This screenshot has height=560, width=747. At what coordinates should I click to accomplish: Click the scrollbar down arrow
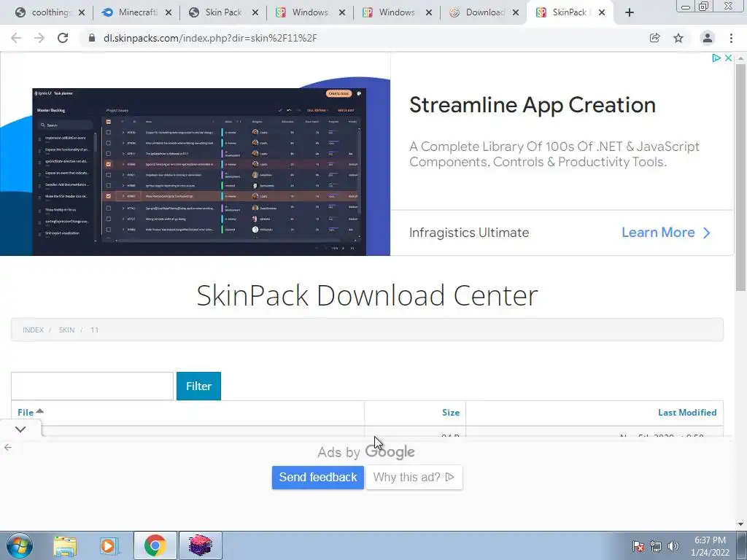[740, 524]
